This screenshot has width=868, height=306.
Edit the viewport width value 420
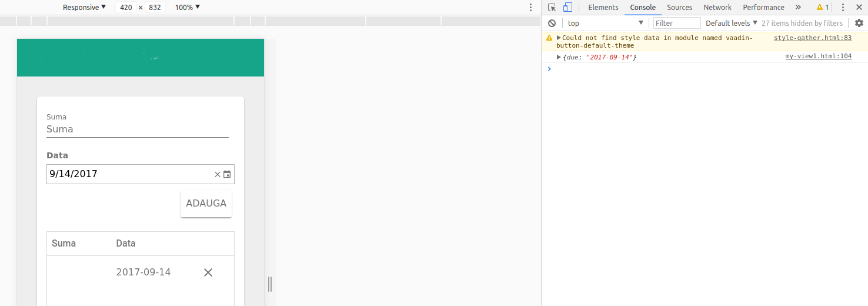pyautogui.click(x=126, y=8)
